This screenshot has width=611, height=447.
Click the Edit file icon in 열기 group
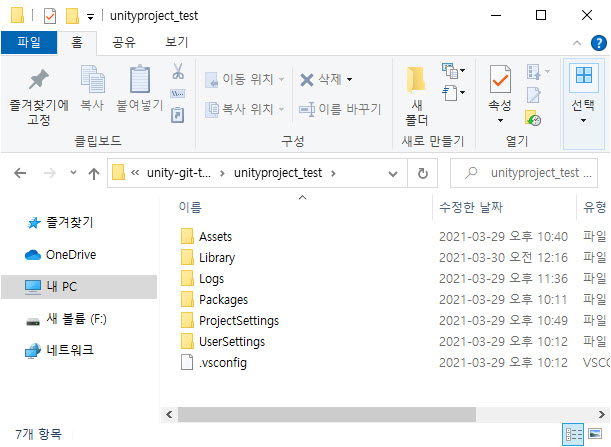(x=533, y=95)
